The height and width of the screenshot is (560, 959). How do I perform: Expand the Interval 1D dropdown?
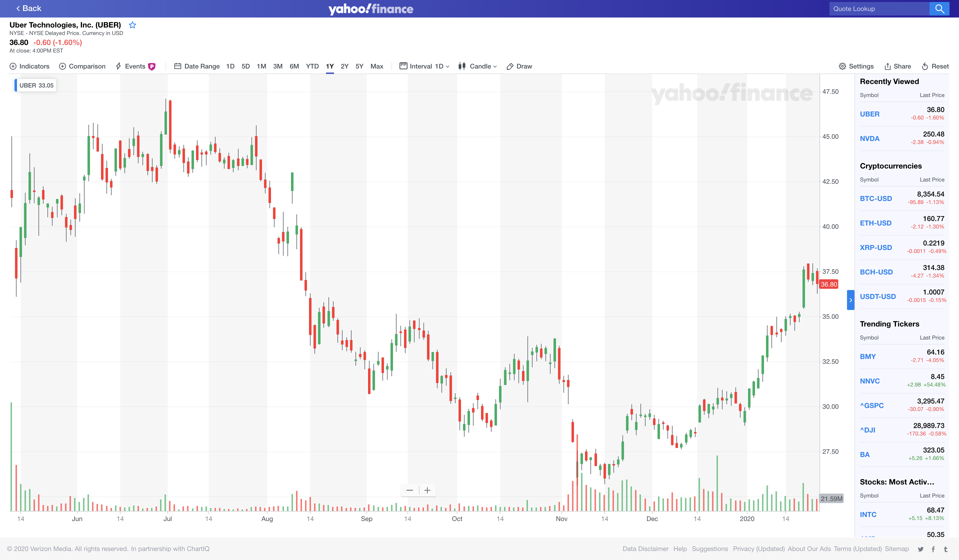(424, 66)
